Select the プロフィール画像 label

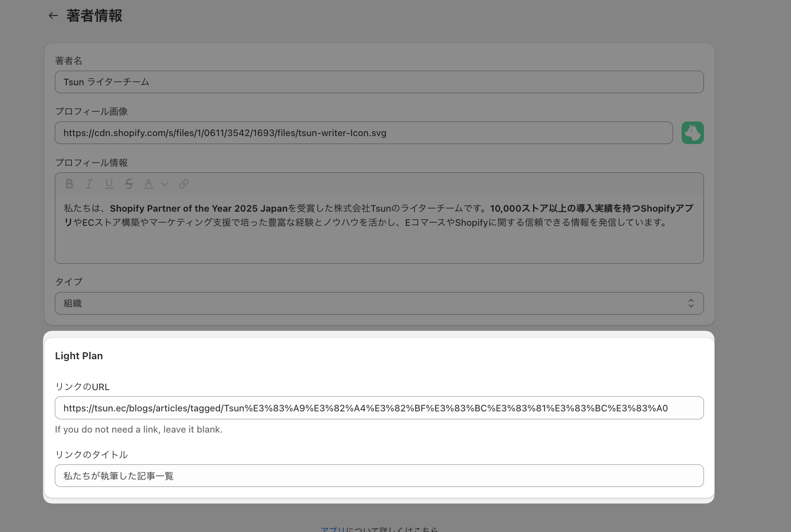coord(91,112)
